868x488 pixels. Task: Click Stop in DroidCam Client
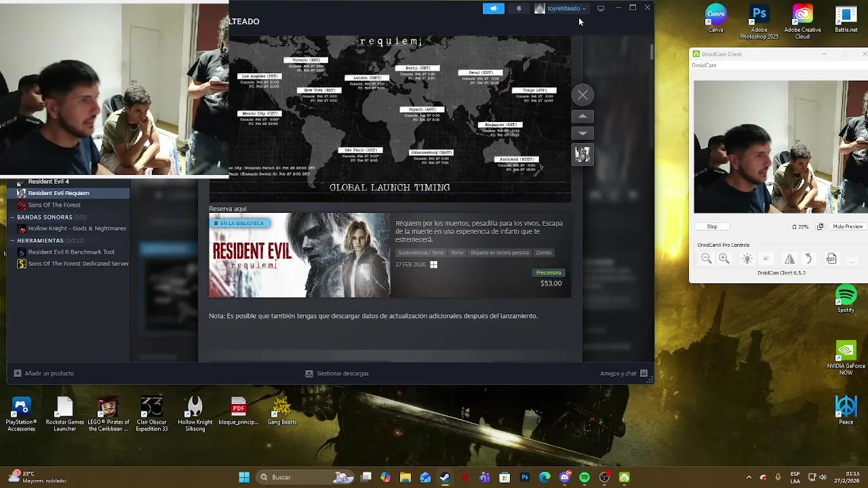[x=712, y=226]
